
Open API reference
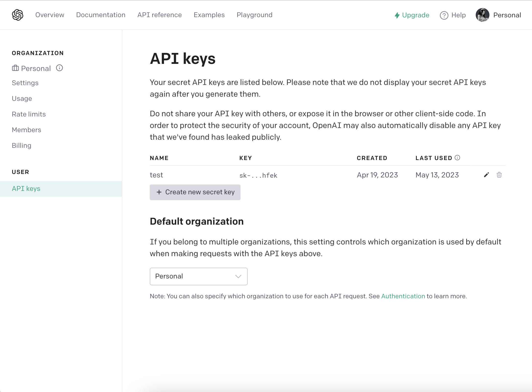(x=160, y=15)
